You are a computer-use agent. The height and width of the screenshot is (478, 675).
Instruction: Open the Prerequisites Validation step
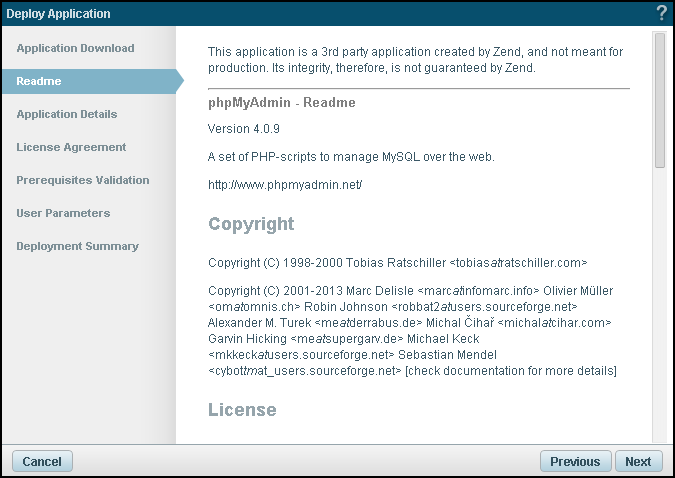(83, 180)
